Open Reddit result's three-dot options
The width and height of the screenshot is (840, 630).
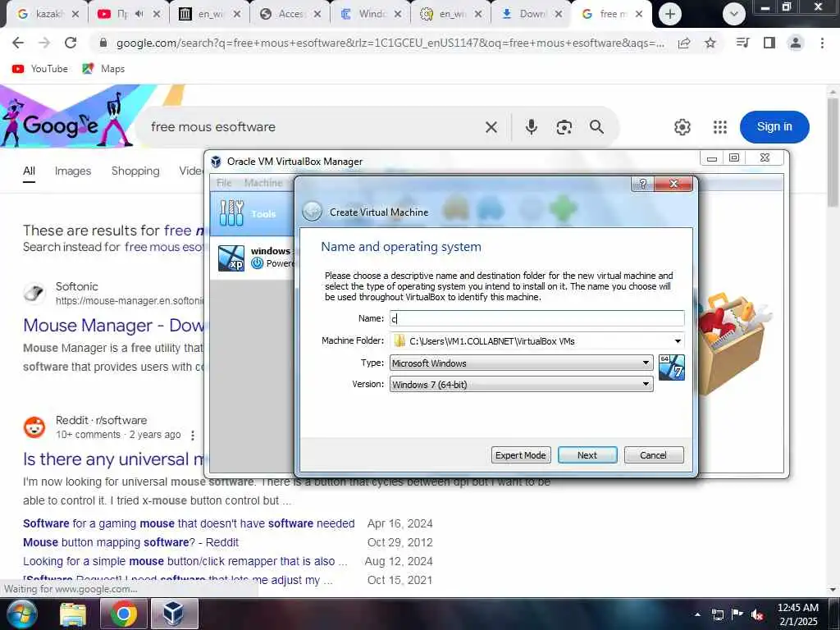click(192, 435)
